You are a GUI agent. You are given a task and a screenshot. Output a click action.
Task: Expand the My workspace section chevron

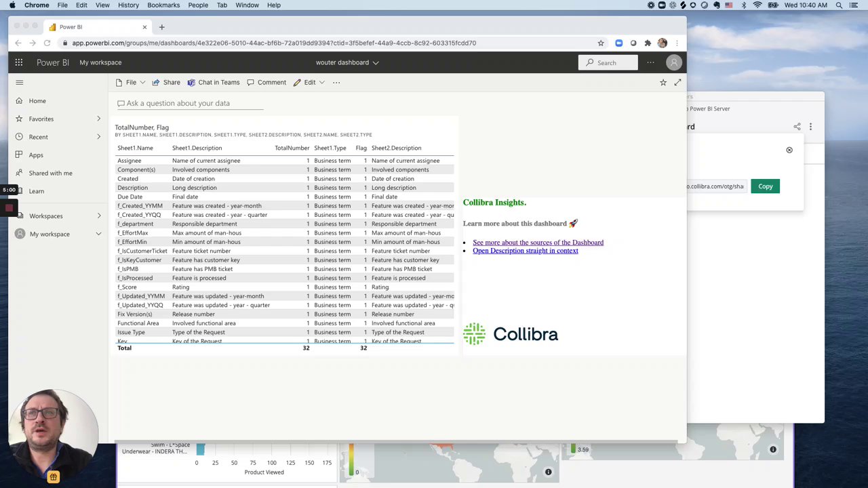point(98,235)
